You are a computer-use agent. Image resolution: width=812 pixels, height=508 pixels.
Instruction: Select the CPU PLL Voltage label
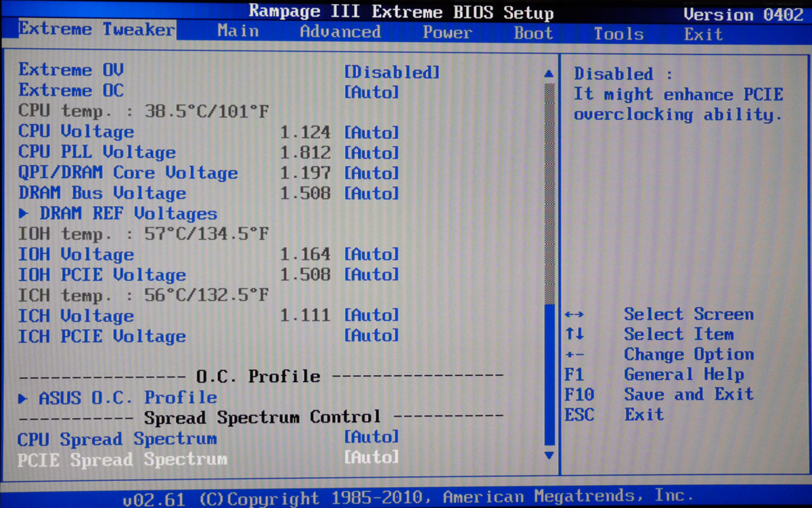pyautogui.click(x=97, y=152)
